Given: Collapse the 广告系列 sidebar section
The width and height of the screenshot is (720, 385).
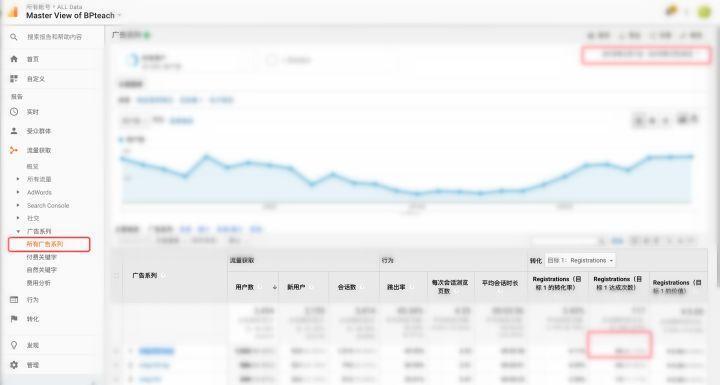Looking at the screenshot, I should click(x=18, y=232).
